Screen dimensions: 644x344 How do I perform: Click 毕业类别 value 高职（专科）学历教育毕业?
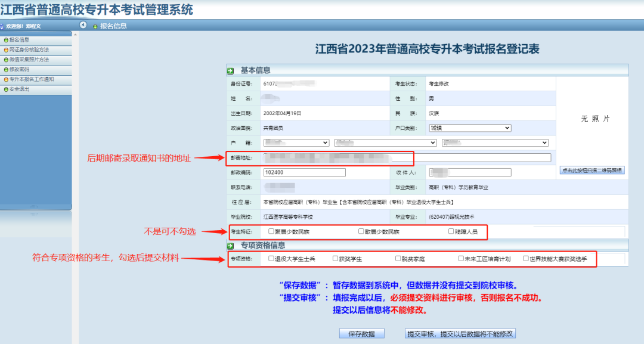coord(459,187)
